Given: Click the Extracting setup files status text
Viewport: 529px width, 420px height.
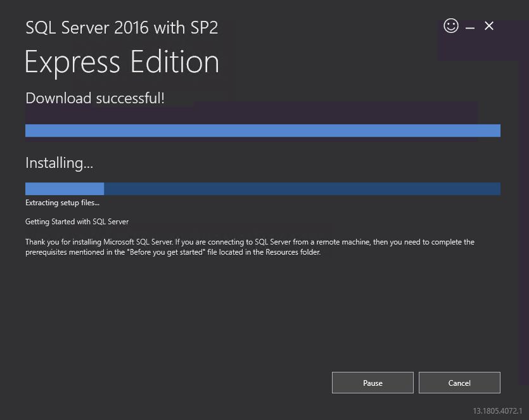Looking at the screenshot, I should coord(61,203).
